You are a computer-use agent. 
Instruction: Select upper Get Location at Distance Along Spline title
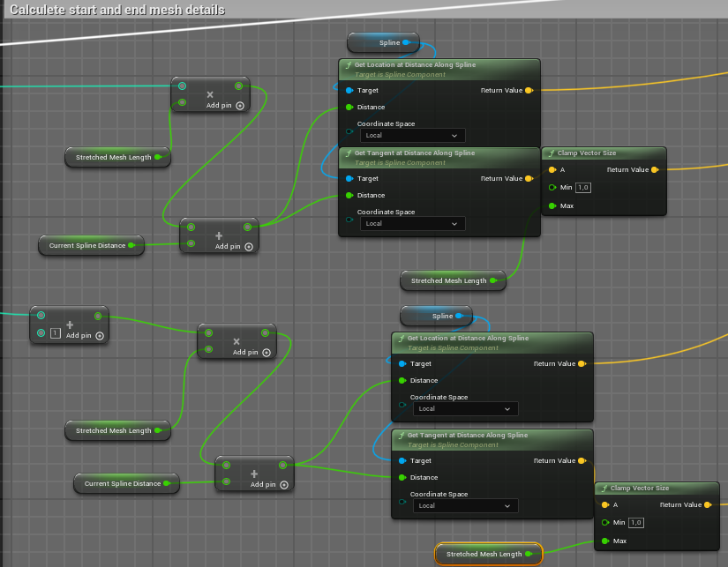pyautogui.click(x=415, y=65)
